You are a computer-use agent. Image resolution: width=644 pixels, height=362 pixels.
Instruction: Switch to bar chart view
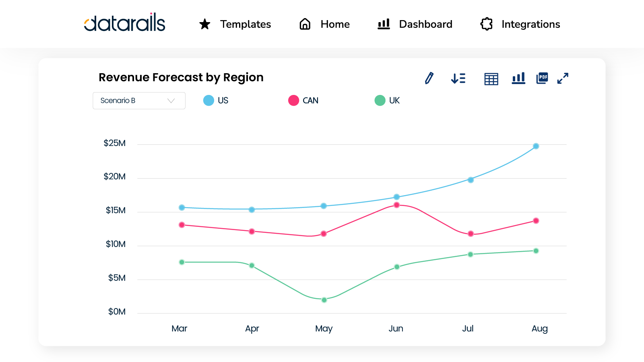click(x=518, y=78)
